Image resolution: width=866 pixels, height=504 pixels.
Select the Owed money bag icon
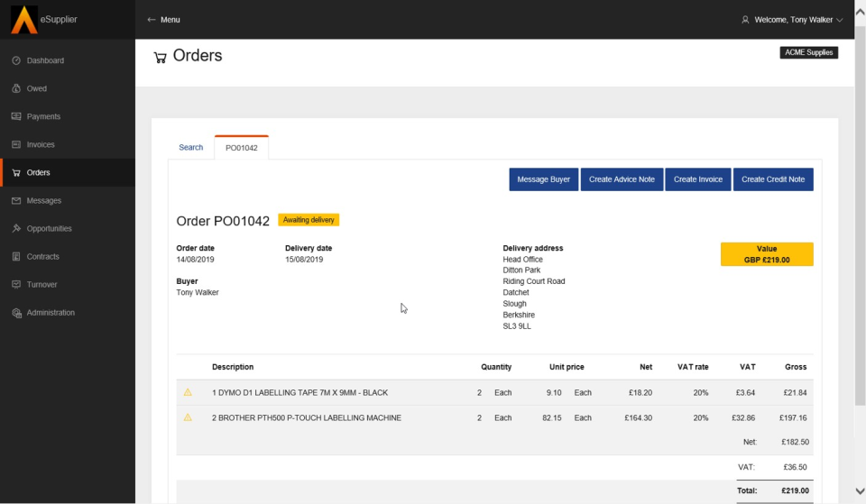[x=16, y=88]
